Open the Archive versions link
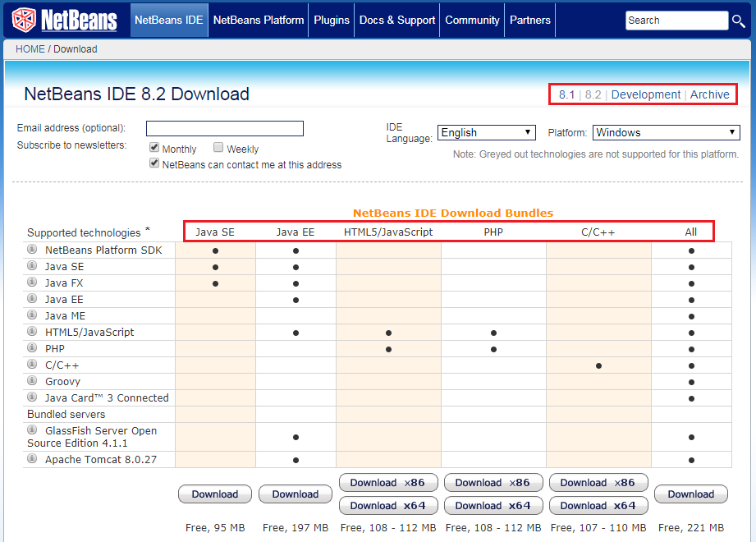The image size is (756, 542). click(709, 94)
